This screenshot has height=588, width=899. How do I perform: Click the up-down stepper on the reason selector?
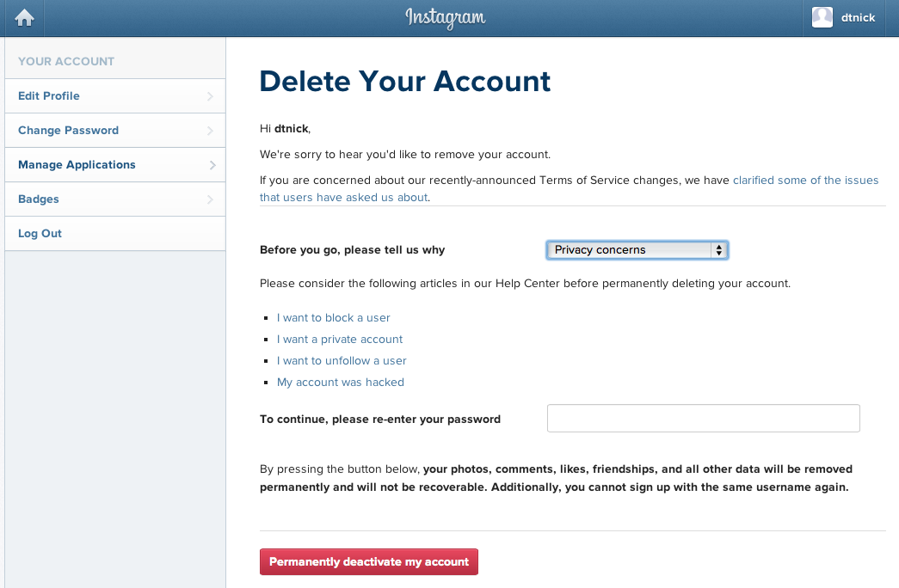[x=719, y=249]
